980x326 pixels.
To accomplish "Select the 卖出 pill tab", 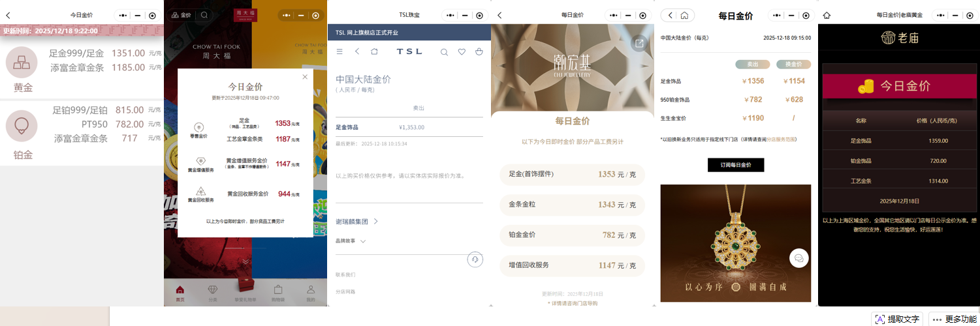I will (x=753, y=65).
